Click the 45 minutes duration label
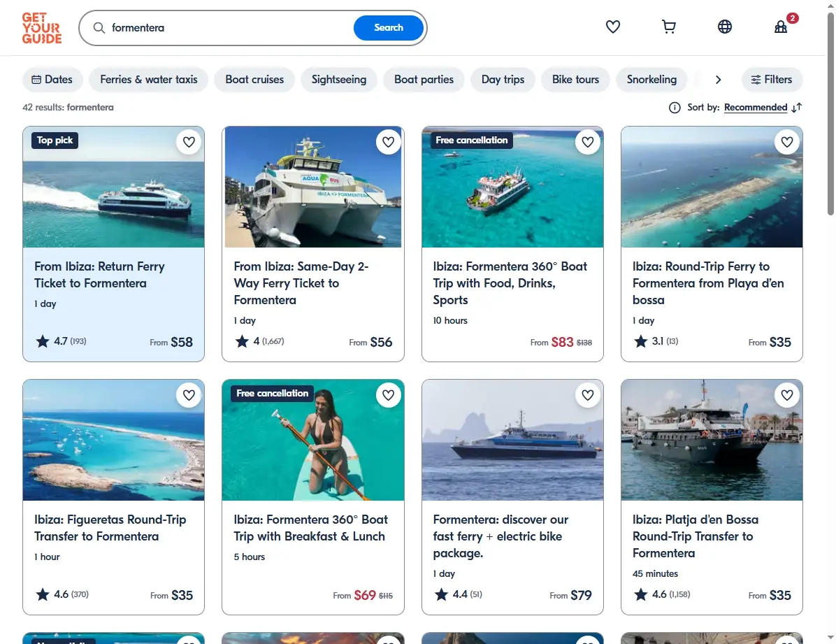 pyautogui.click(x=655, y=573)
